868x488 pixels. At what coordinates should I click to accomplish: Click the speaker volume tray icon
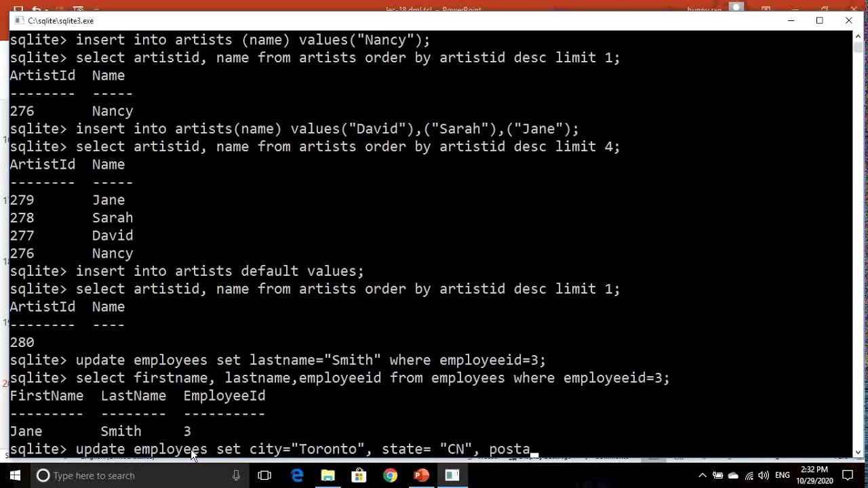(764, 476)
